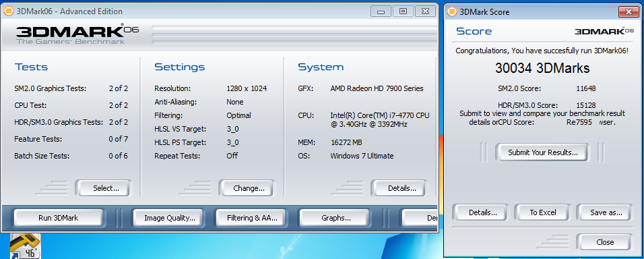Click Anti-Aliasing value None
644x259 pixels.
pyautogui.click(x=235, y=102)
